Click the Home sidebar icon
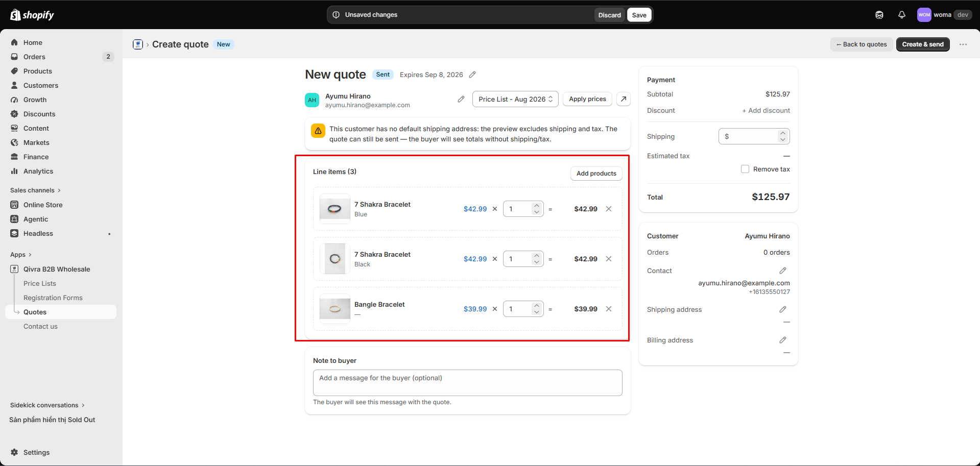 [14, 42]
